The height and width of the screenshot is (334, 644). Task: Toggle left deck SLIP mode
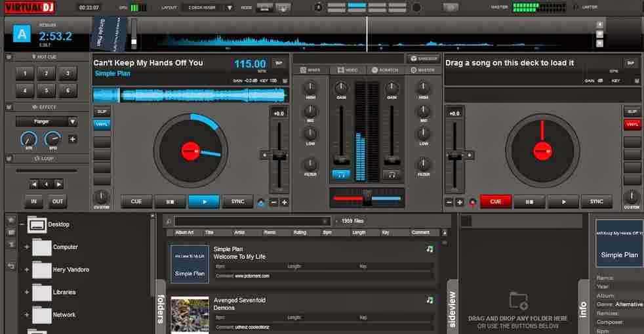click(102, 112)
